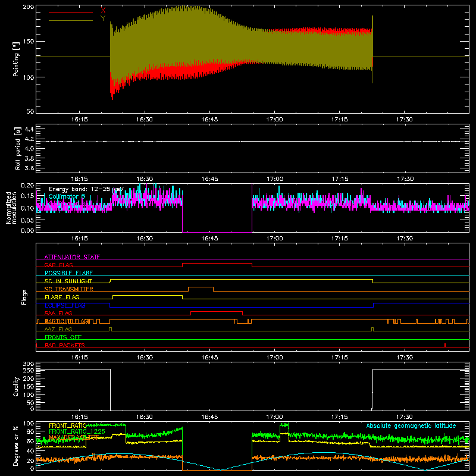476x476 pixels.
Task: Click the 16:30 tick label under Quality plot
Action: coord(145,417)
